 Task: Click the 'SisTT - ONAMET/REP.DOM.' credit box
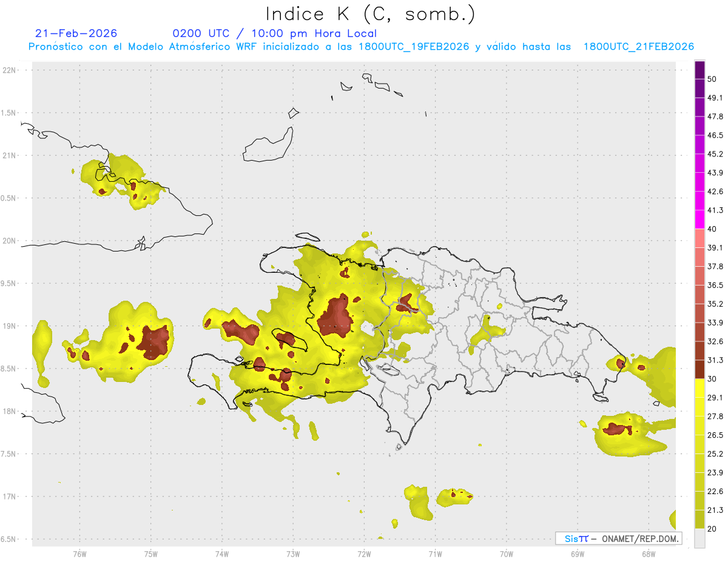[619, 538]
